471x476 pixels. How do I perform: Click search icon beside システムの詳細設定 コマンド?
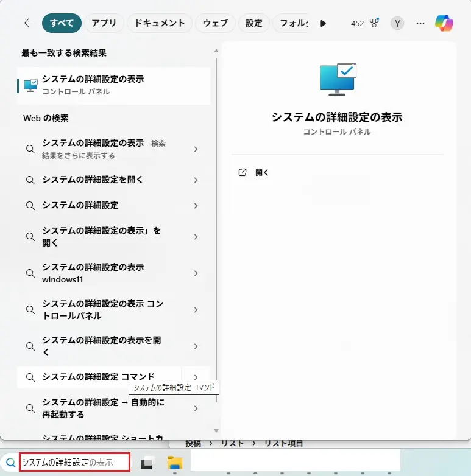[x=30, y=377]
